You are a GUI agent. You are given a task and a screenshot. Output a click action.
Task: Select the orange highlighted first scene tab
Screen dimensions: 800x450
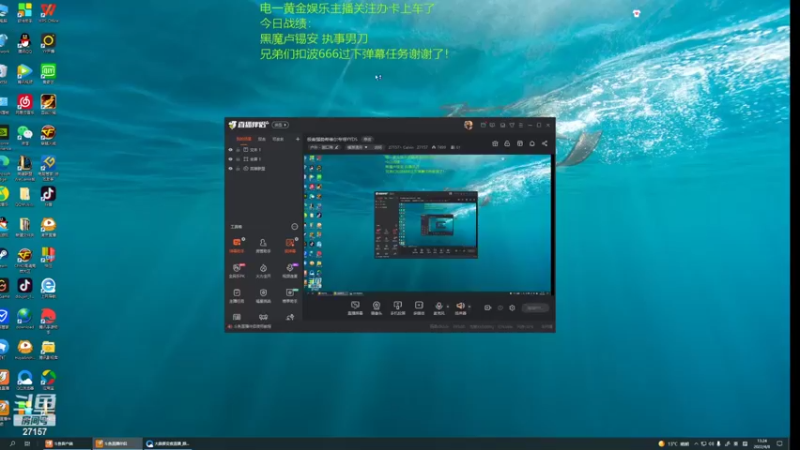[243, 139]
